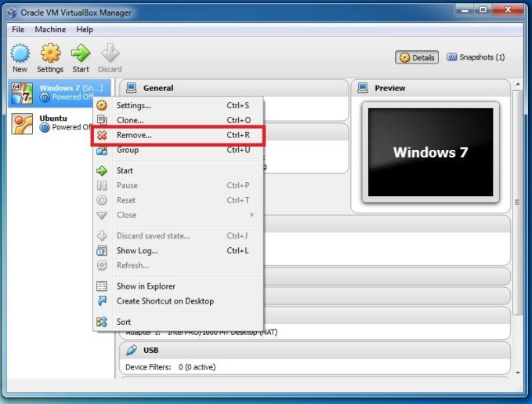Viewport: 532px width, 404px height.
Task: Click the Pause icon in context menu
Action: [x=102, y=185]
